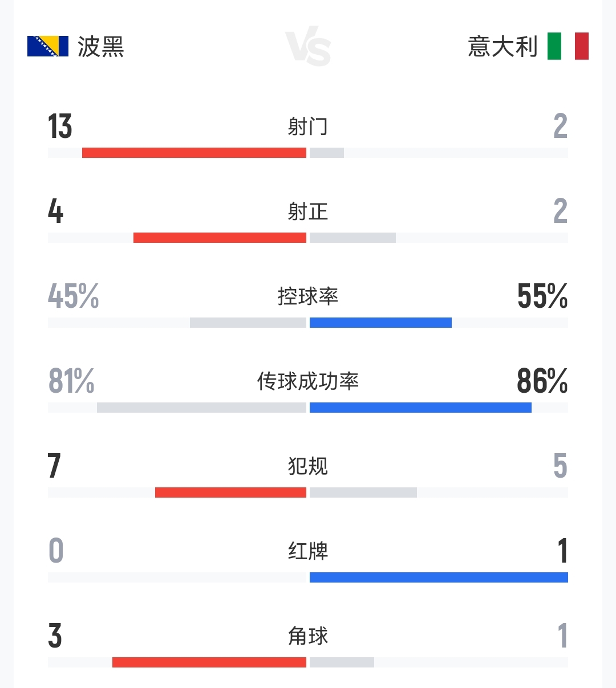
Task: Open the 意大利 team name
Action: coord(502,47)
